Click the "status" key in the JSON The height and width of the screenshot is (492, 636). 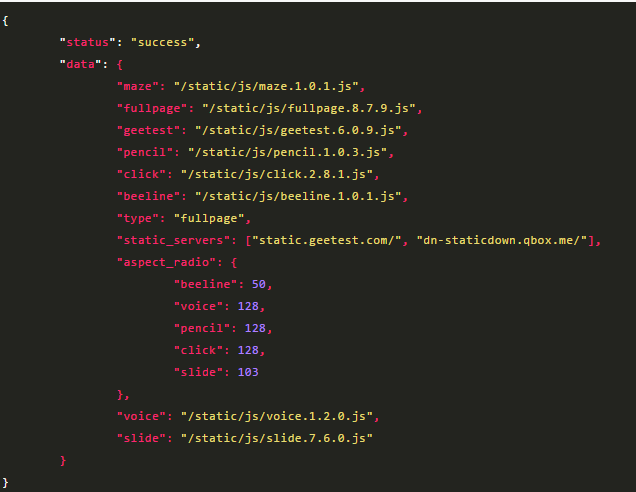tap(87, 43)
